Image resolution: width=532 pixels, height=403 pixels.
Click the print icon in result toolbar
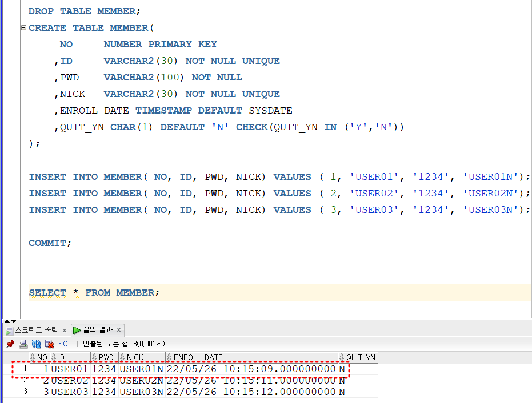(x=23, y=344)
